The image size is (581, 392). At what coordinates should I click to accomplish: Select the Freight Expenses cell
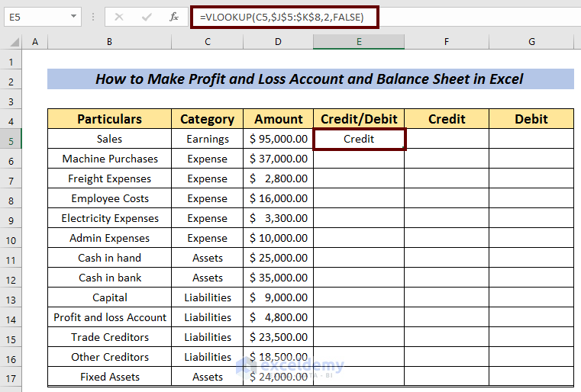109,178
